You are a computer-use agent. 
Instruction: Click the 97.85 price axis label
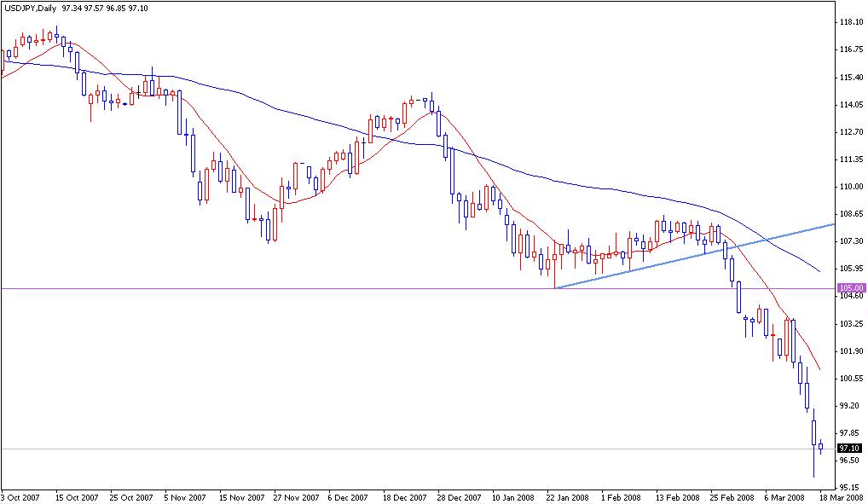pyautogui.click(x=850, y=432)
